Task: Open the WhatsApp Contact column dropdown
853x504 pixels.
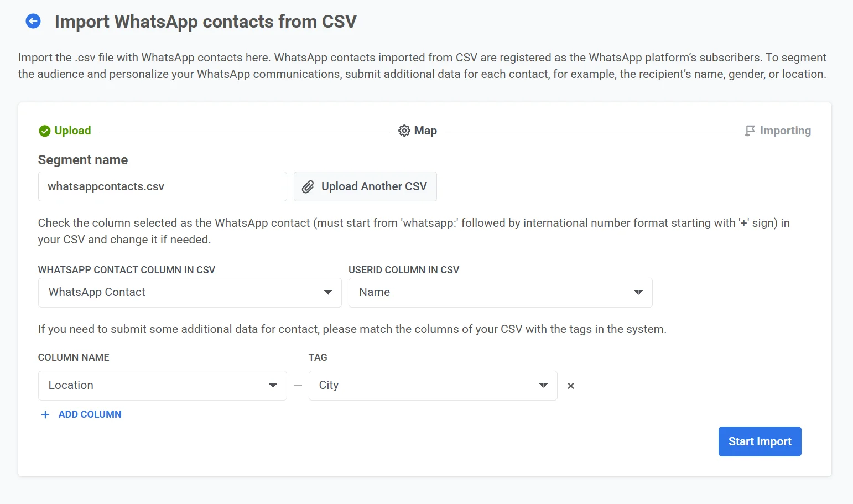Action: coord(190,293)
